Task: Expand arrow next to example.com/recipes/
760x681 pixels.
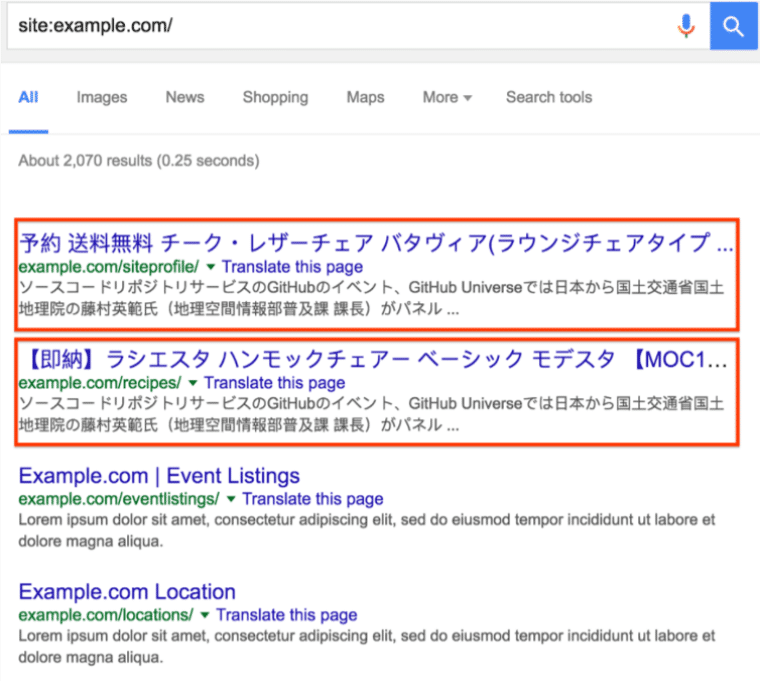Action: pos(192,383)
